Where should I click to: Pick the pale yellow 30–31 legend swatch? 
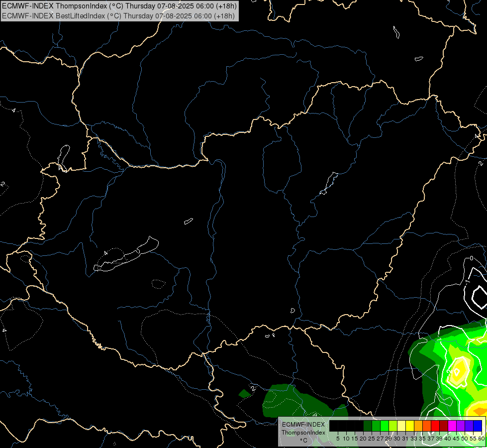pyautogui.click(x=401, y=426)
